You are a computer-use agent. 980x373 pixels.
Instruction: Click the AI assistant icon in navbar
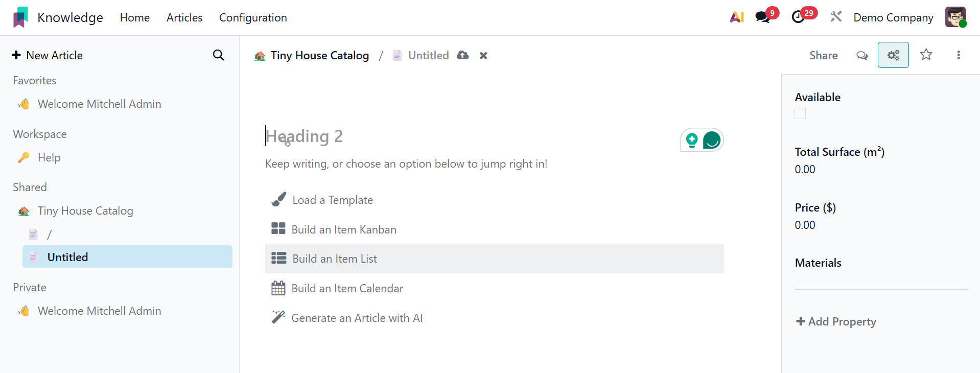pos(737,17)
